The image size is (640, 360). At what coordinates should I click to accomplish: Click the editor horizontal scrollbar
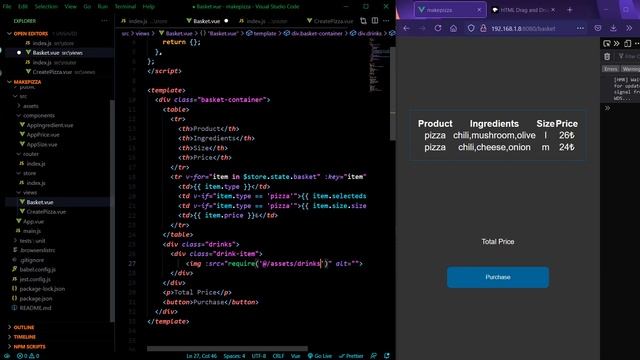click(227, 349)
